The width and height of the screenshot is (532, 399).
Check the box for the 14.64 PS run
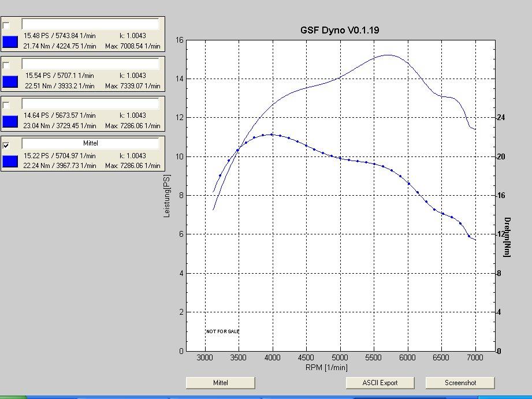click(x=6, y=105)
